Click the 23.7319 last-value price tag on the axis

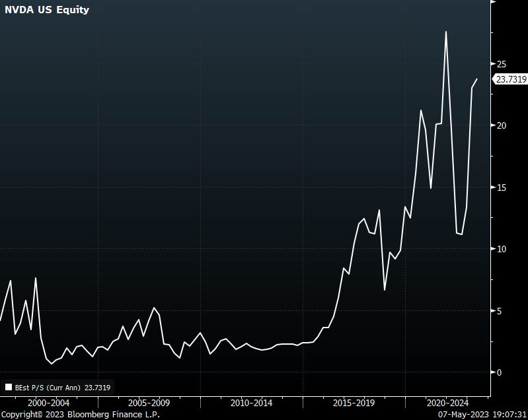[510, 79]
